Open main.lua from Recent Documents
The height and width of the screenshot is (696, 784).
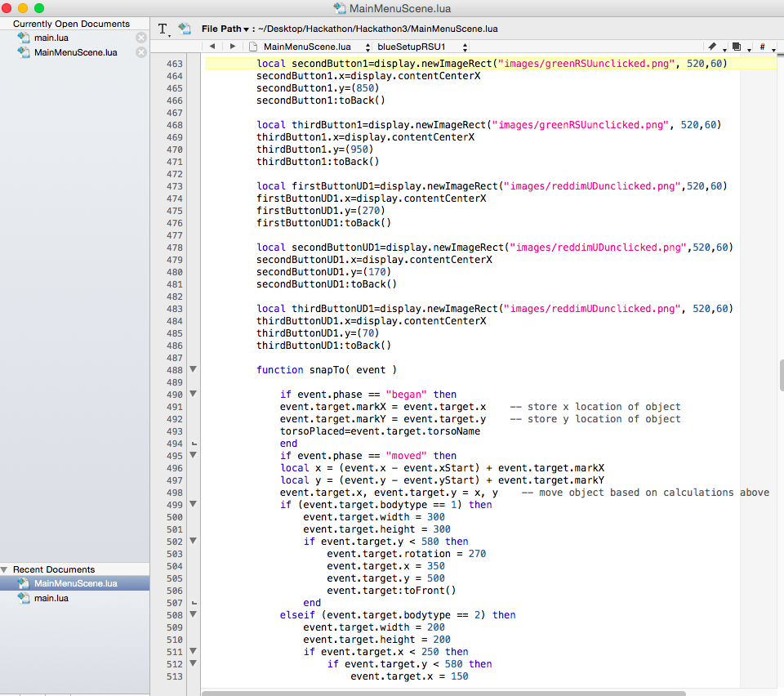click(51, 598)
